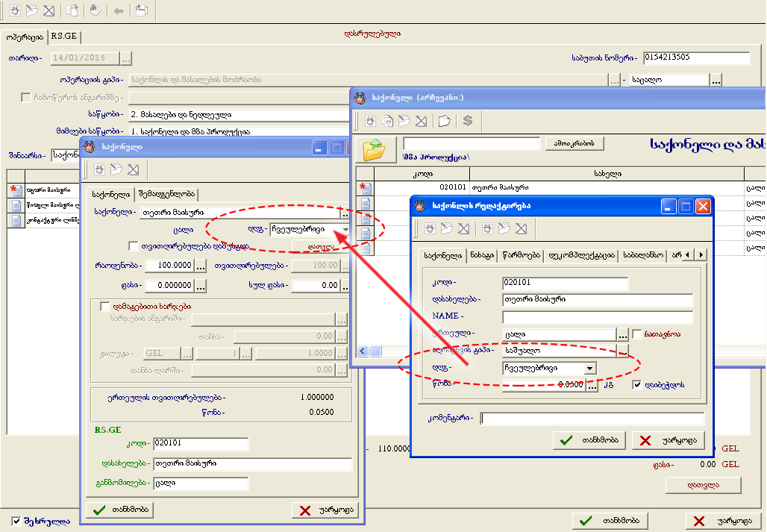Open დღგ dropdown in საქონელი window
Image resolution: width=767 pixels, height=532 pixels.
(345, 229)
